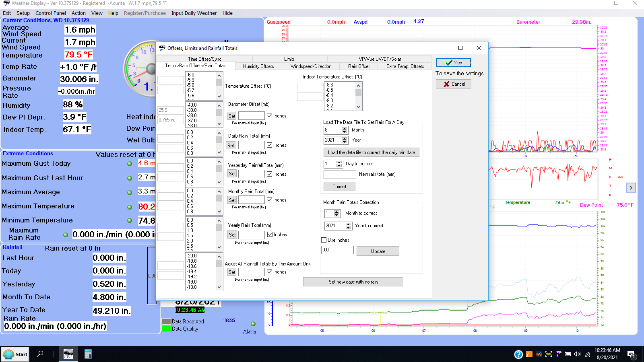Click the 0.0 month rain correction field
Image resolution: width=644 pixels, height=362 pixels.
337,250
